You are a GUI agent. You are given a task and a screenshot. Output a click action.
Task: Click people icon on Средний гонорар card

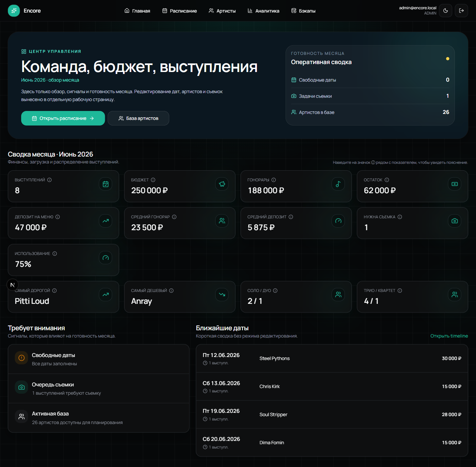pos(222,221)
